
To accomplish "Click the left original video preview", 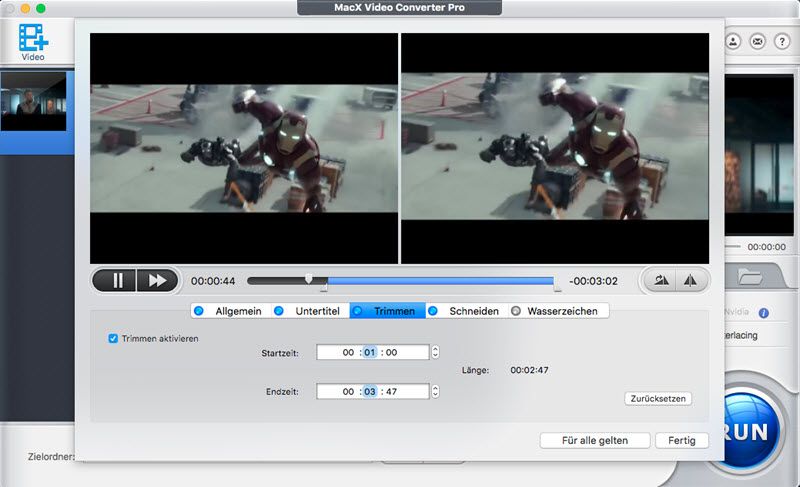I will [x=244, y=148].
